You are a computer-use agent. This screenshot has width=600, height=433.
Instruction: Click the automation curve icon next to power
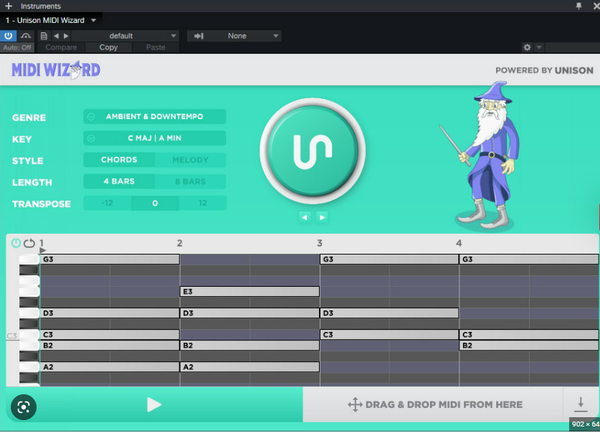(x=26, y=36)
